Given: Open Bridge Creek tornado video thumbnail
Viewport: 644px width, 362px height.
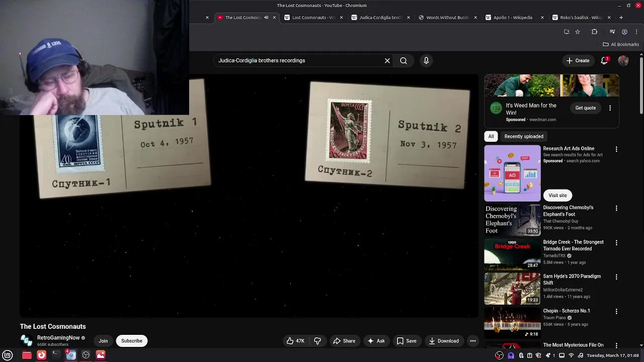Looking at the screenshot, I should [512, 254].
